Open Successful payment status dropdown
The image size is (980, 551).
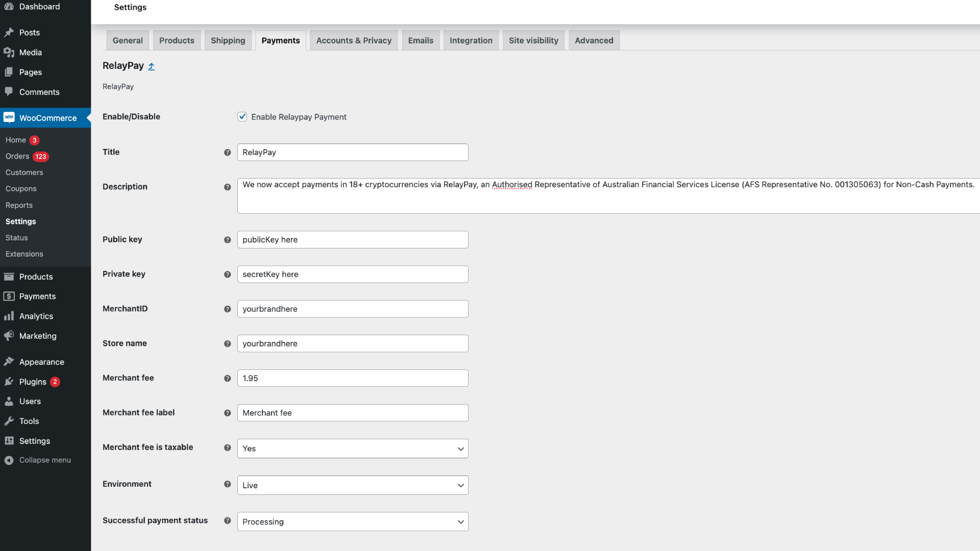352,521
